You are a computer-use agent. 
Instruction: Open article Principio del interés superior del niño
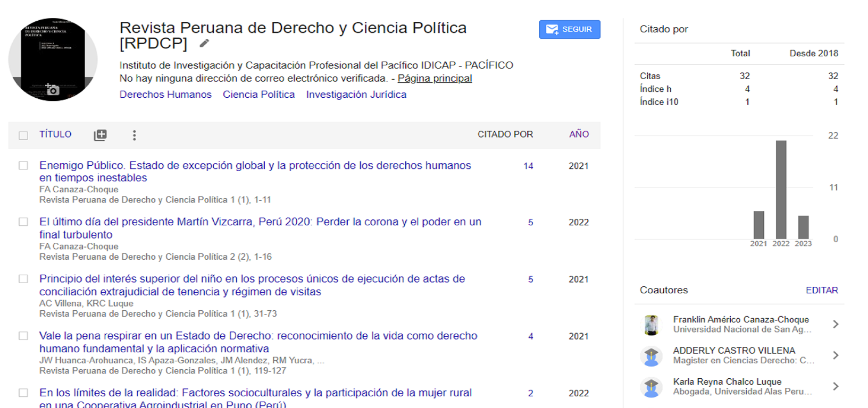[x=252, y=285]
